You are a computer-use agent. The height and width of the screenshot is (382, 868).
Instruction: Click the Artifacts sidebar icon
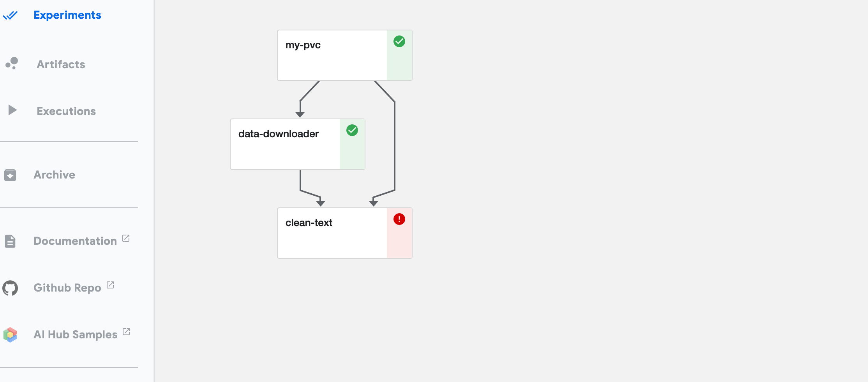point(11,64)
